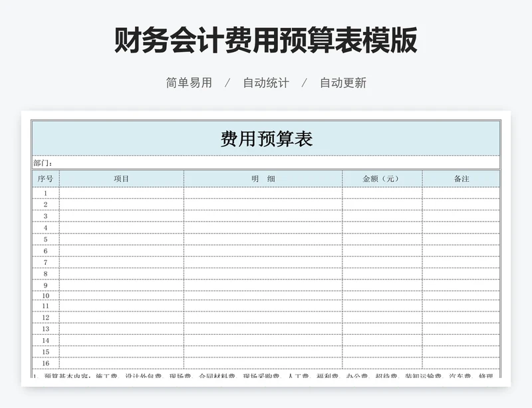The width and height of the screenshot is (532, 408).
Task: Click the row number 4 cell
Action: (x=46, y=228)
